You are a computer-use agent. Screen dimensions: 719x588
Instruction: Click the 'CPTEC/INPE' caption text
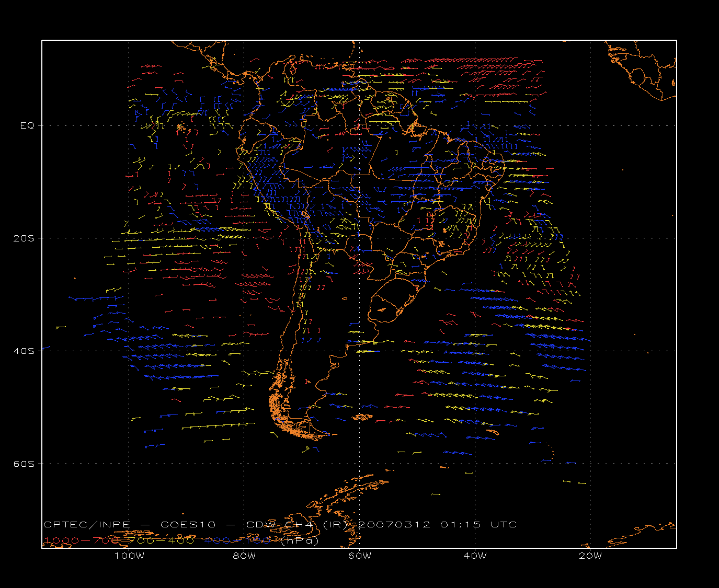pos(87,525)
